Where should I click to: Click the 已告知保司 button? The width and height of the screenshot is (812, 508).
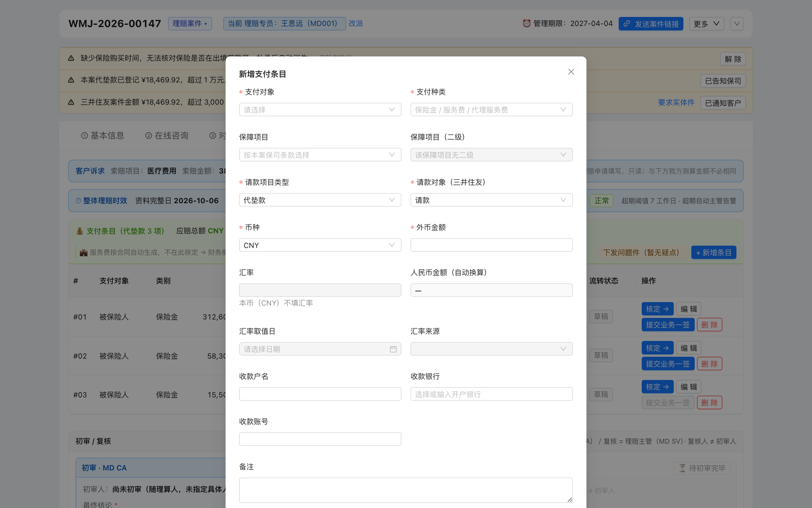point(723,81)
